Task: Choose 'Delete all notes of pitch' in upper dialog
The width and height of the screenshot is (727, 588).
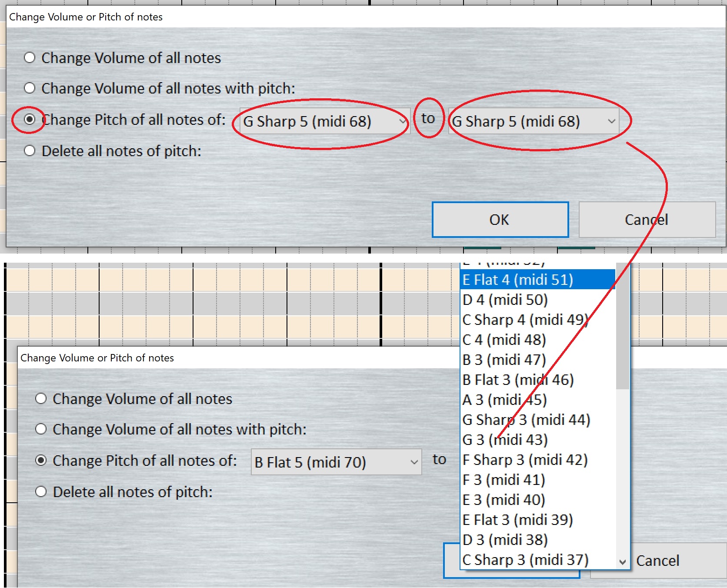Action: click(x=30, y=151)
